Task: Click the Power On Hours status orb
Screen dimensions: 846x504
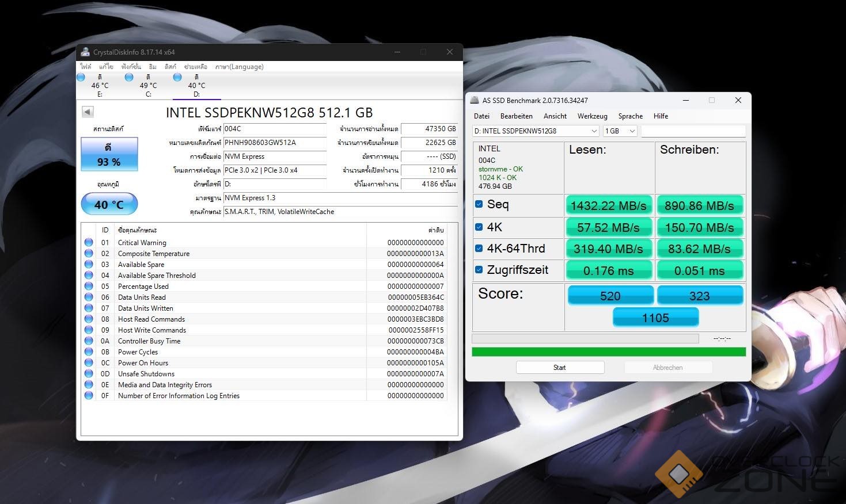Action: pyautogui.click(x=89, y=363)
